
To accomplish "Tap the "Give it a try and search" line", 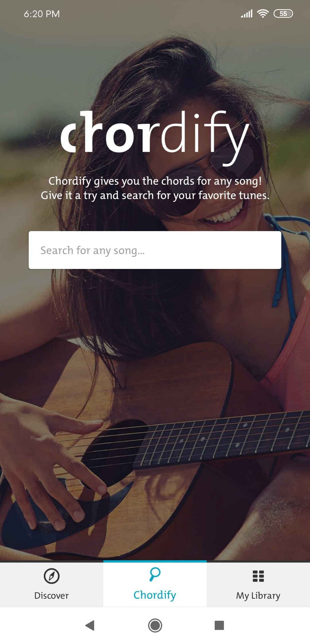I will coord(155,196).
